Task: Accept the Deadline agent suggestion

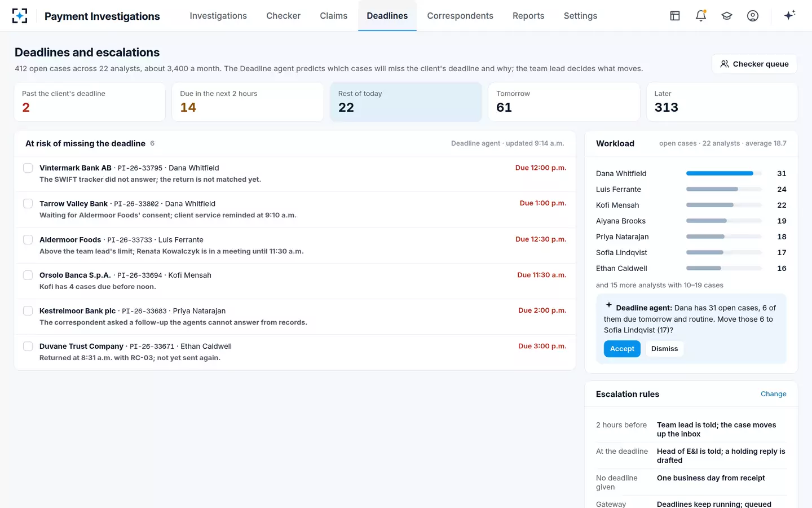Action: [x=622, y=349]
